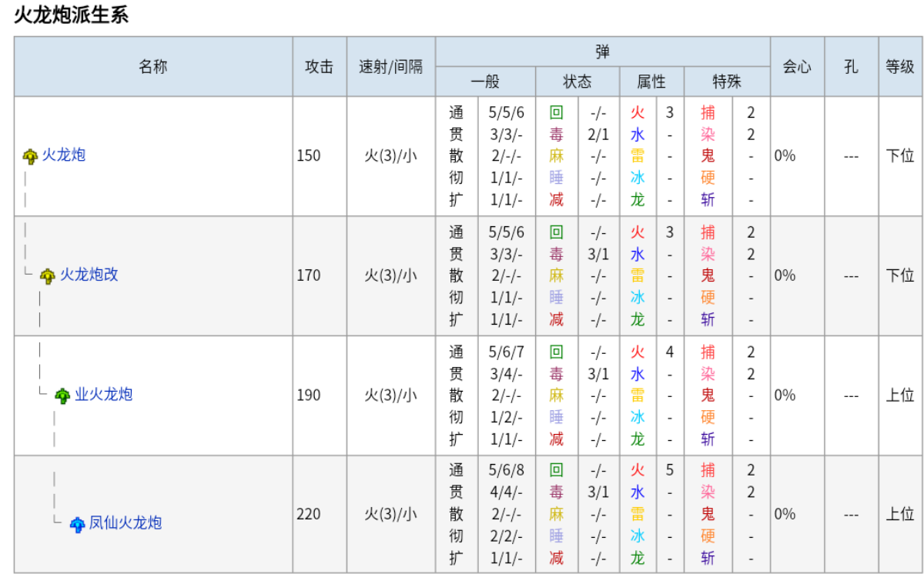This screenshot has height=574, width=924.
Task: Click the fire ammo count 4
Action: pos(670,352)
